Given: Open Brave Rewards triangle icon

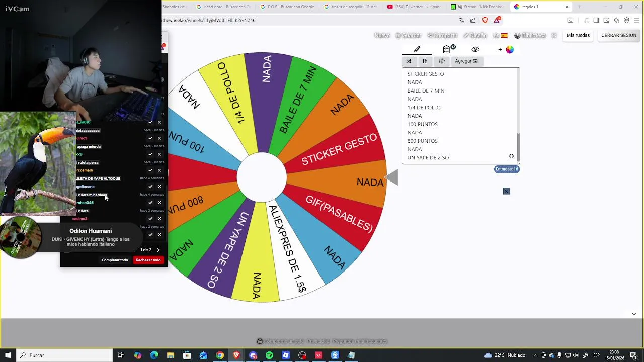Looking at the screenshot, I should coord(497,20).
